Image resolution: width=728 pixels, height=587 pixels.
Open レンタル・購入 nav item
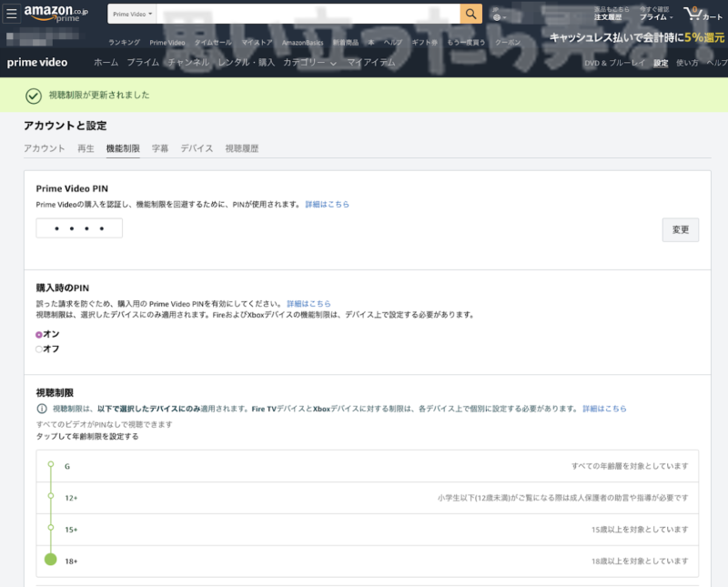pyautogui.click(x=247, y=62)
